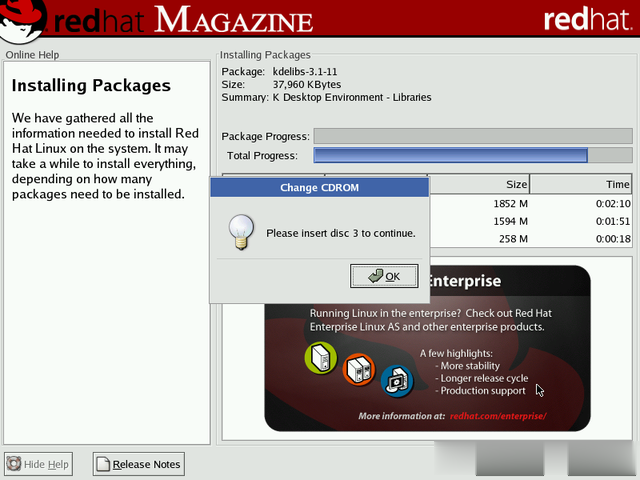Click the 'MAGAZINE' banner title
This screenshot has height=480, width=640.
[233, 19]
